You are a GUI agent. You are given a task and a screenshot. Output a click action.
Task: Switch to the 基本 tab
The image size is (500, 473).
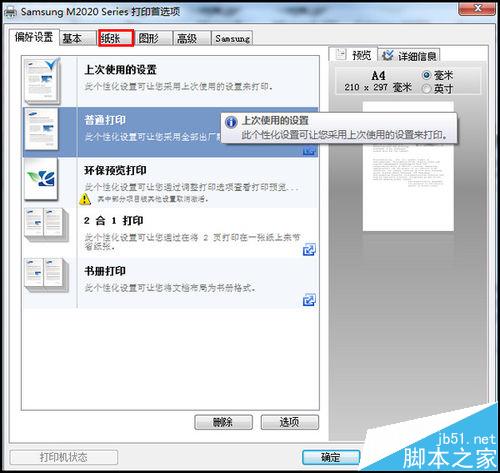pyautogui.click(x=78, y=38)
